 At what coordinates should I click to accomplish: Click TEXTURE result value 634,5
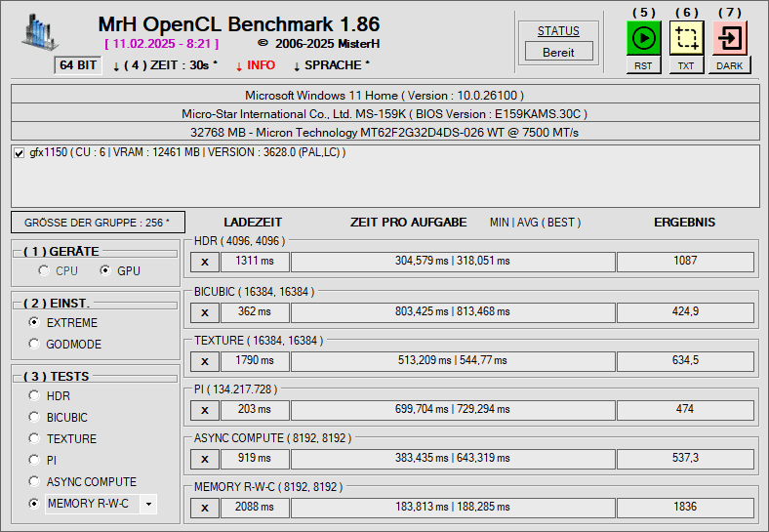pos(685,361)
